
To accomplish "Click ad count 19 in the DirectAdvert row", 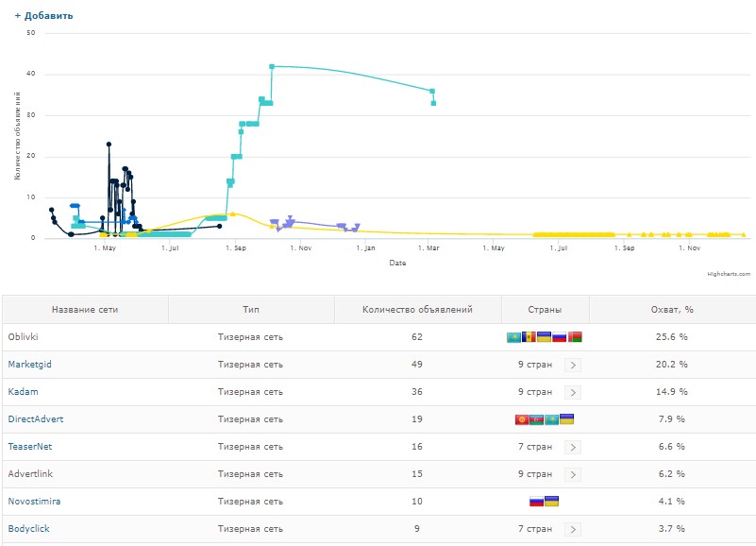I will (x=417, y=419).
